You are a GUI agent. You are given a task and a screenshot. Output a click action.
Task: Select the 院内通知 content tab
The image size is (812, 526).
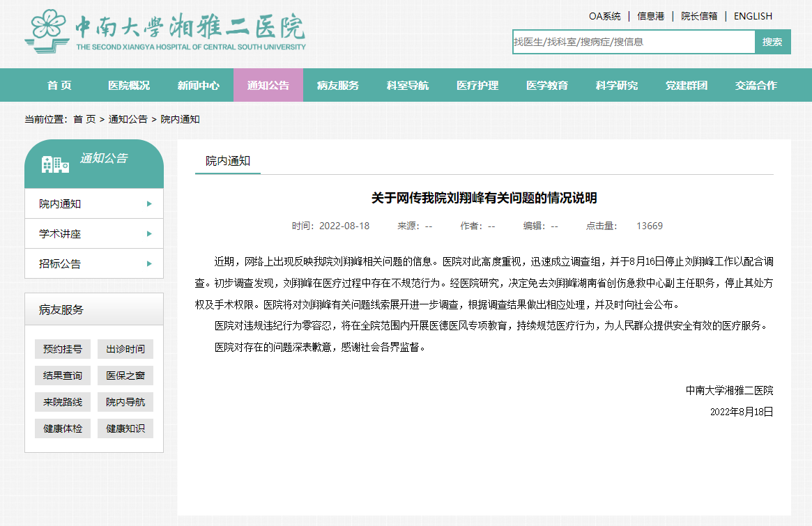228,161
